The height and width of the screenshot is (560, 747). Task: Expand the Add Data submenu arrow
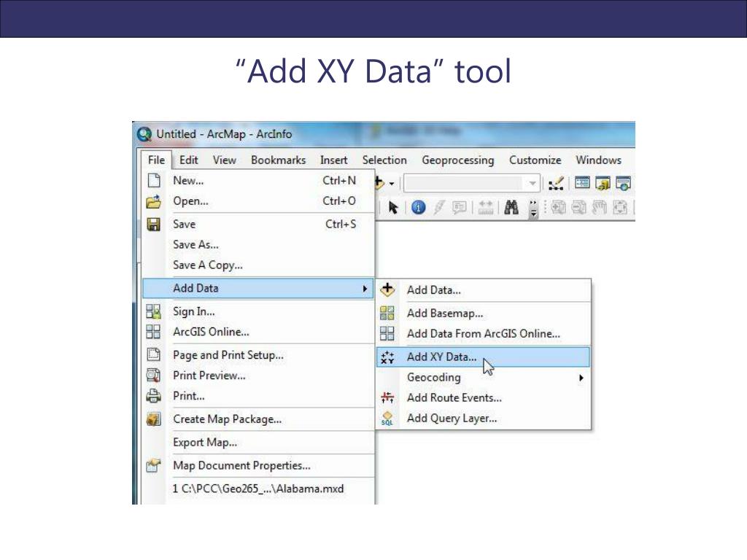(365, 289)
